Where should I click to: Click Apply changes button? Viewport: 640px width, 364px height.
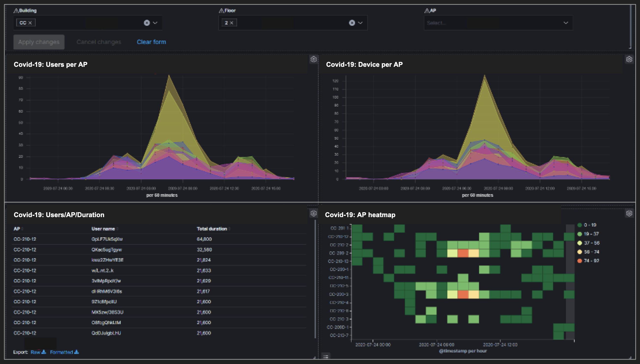coord(39,42)
